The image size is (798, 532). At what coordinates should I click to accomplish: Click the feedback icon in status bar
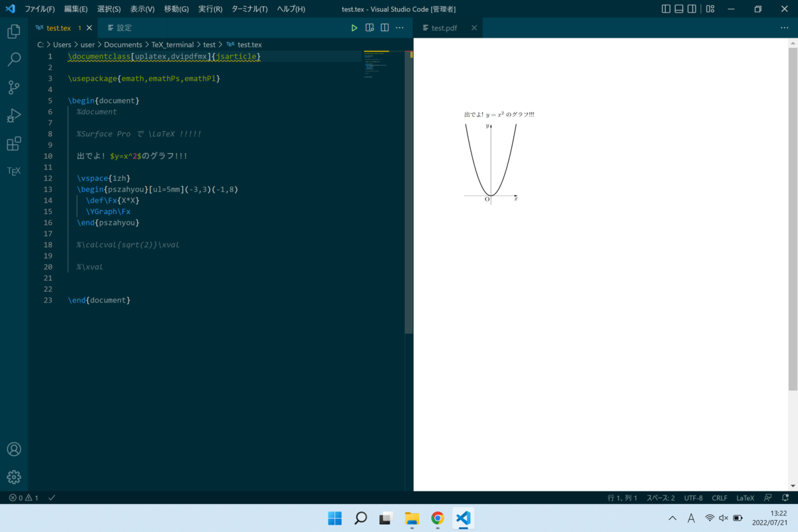point(768,497)
